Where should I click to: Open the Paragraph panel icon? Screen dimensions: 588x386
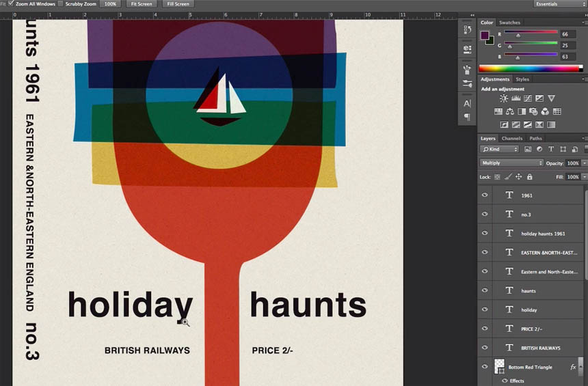(467, 117)
